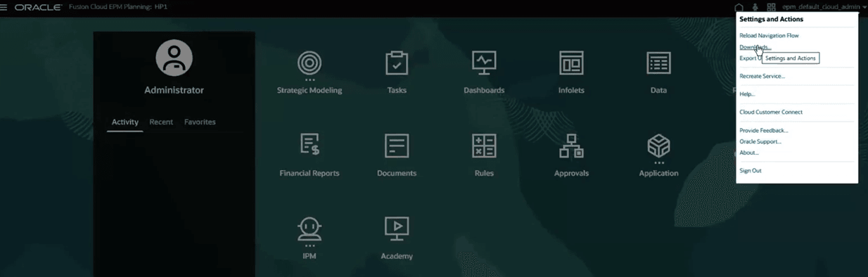
Task: Open Cloud Customer Connect
Action: [x=771, y=112]
